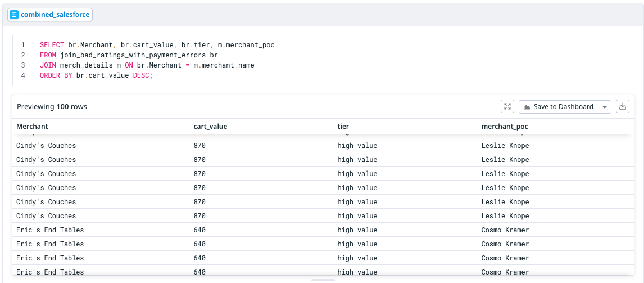Screen dimensions: 644x283
Task: Select the first Cosmo Kramer cell
Action: pyautogui.click(x=505, y=230)
